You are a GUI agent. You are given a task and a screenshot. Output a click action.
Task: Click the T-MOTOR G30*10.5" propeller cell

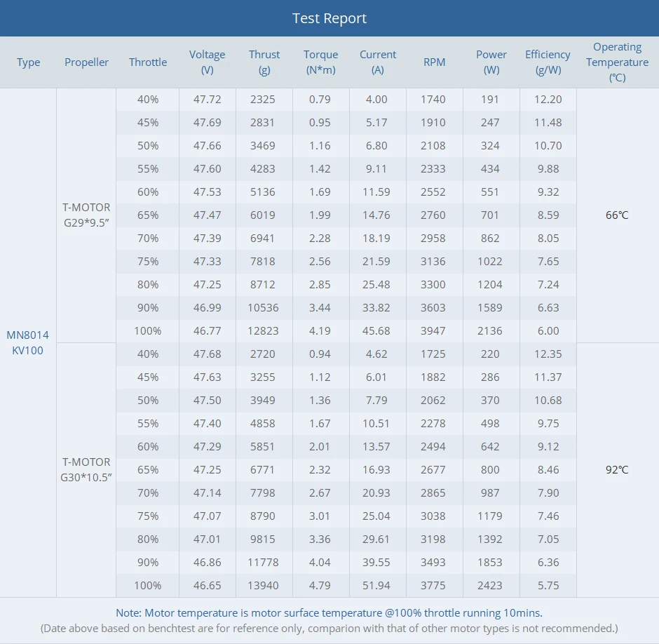pos(86,469)
